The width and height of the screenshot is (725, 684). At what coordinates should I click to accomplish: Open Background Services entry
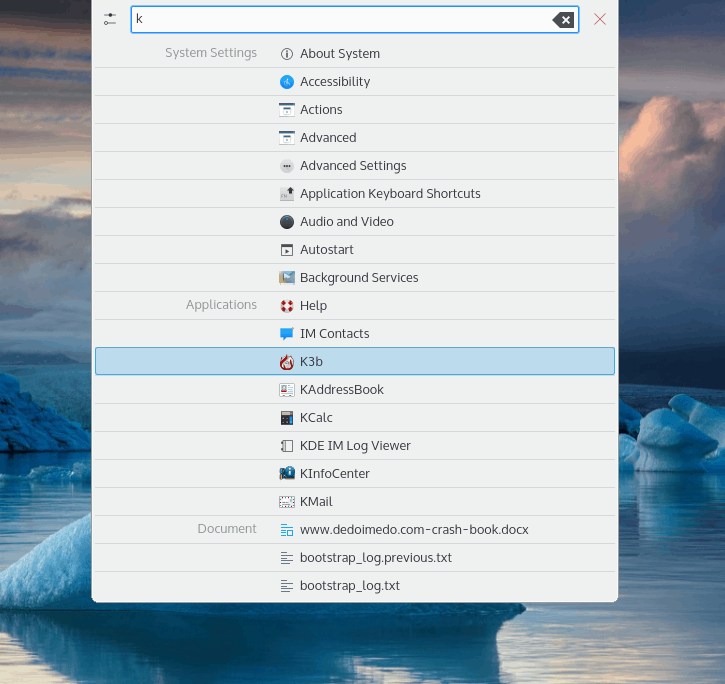(355, 278)
